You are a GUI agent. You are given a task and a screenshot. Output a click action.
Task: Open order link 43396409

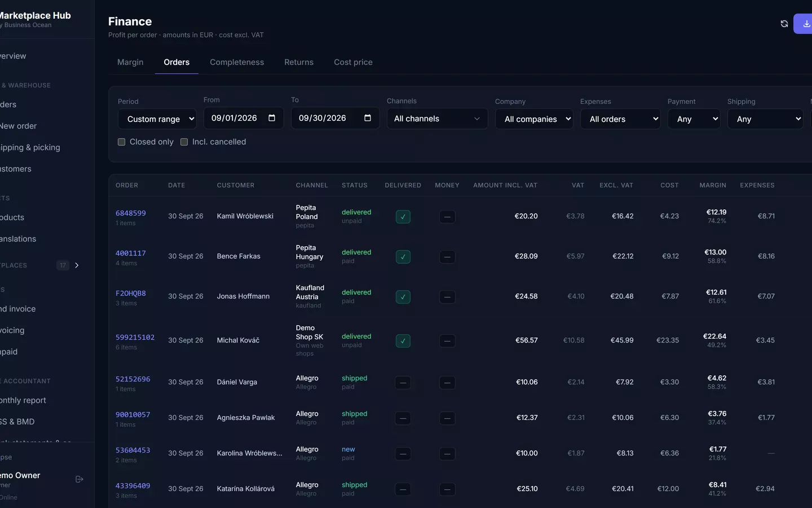(x=133, y=485)
